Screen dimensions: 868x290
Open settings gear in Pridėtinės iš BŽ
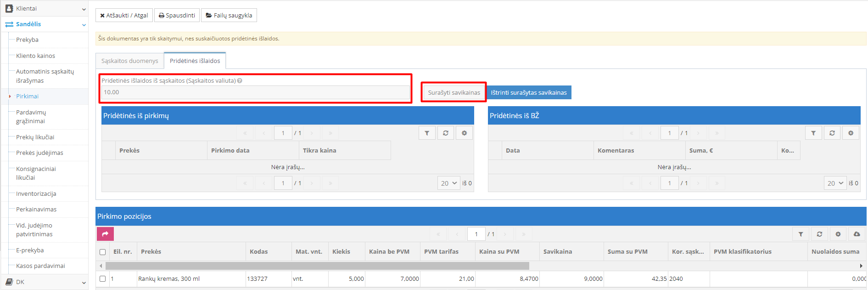[x=851, y=133]
